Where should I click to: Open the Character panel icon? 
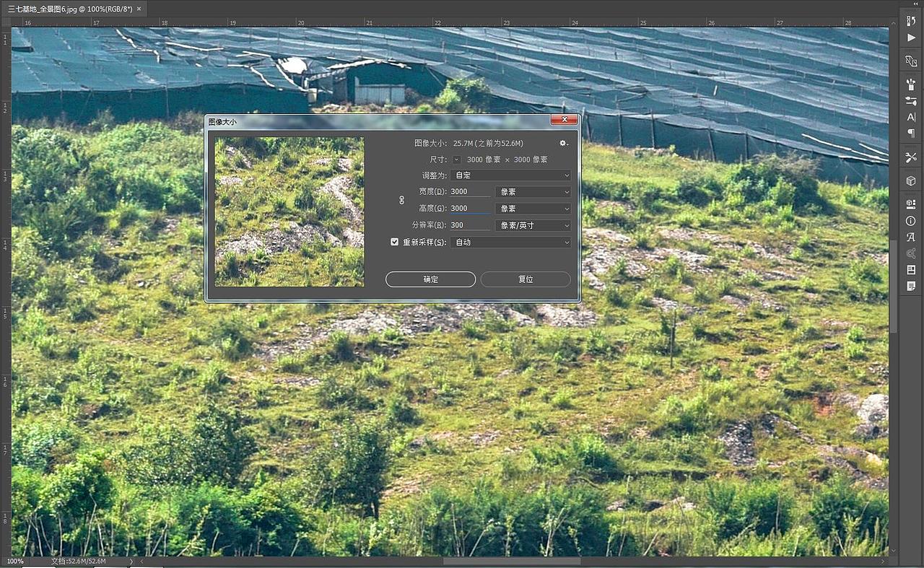[x=911, y=117]
